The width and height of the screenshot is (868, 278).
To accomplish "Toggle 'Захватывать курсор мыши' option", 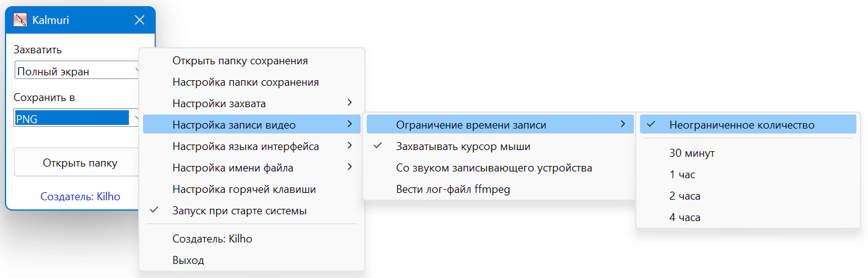I will (x=463, y=146).
